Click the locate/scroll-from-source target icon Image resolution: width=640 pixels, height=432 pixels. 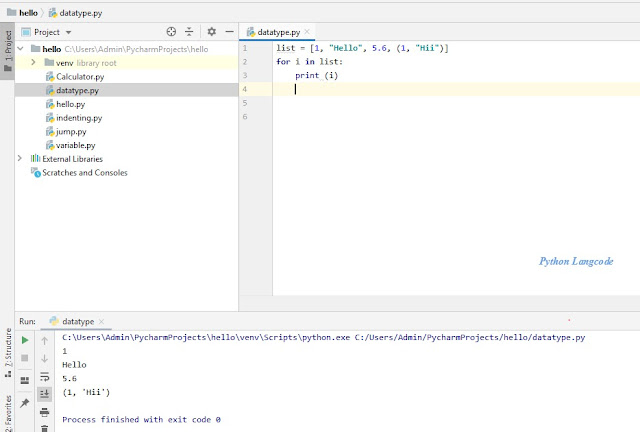(171, 32)
